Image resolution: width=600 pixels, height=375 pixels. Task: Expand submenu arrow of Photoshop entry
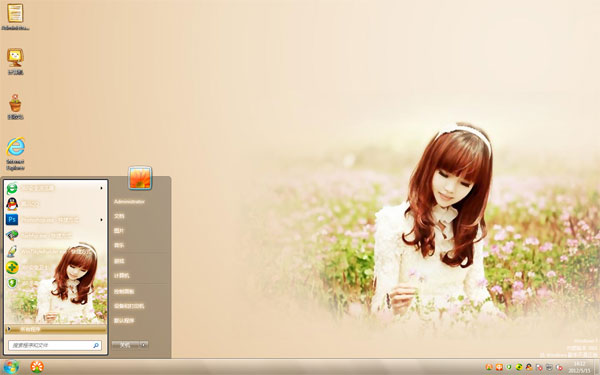101,220
